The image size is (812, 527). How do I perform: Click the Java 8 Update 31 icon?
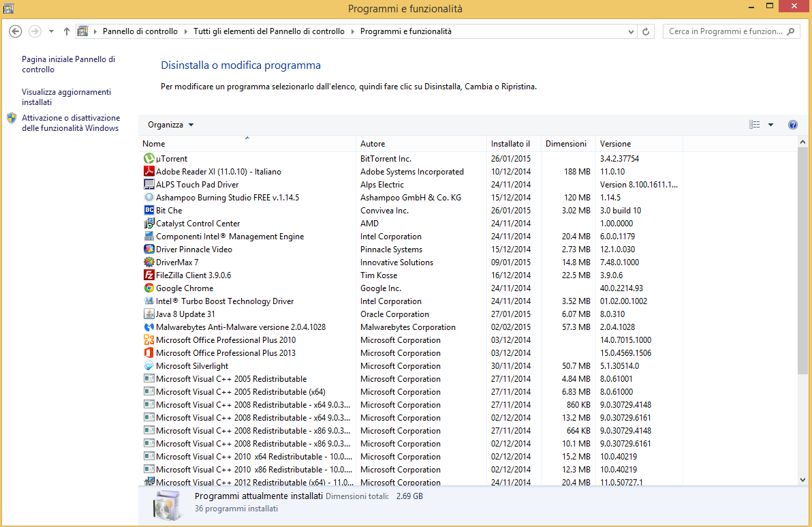tap(149, 314)
